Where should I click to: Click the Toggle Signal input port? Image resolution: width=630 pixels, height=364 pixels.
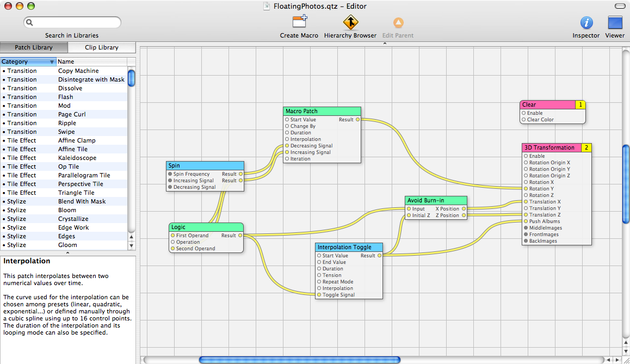319,294
